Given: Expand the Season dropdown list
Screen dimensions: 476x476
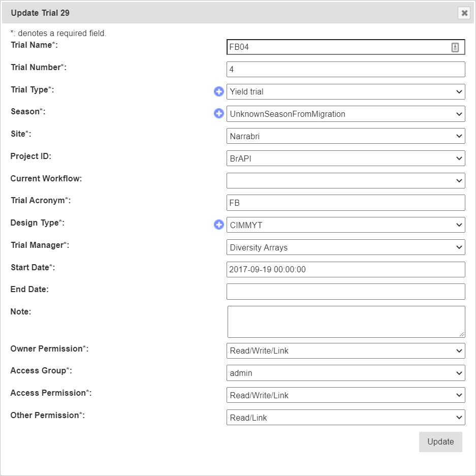Looking at the screenshot, I should [x=345, y=114].
